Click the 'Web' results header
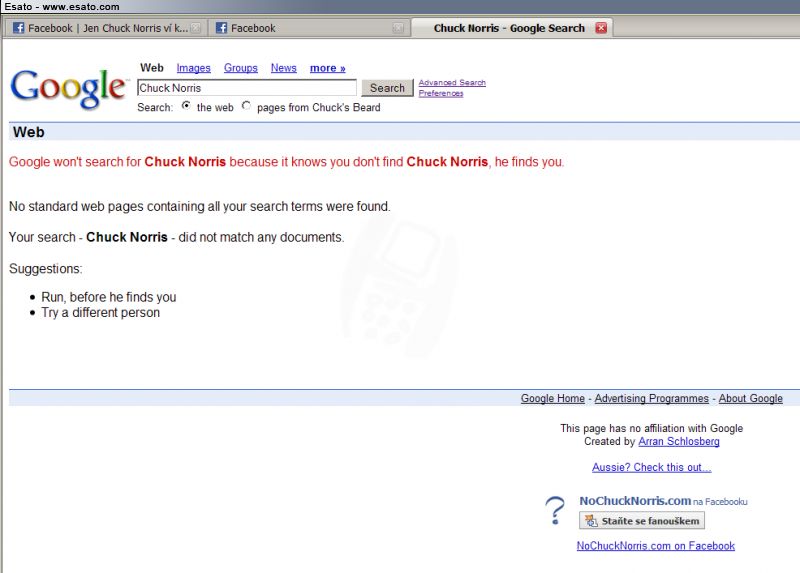The height and width of the screenshot is (573, 800). [x=29, y=132]
